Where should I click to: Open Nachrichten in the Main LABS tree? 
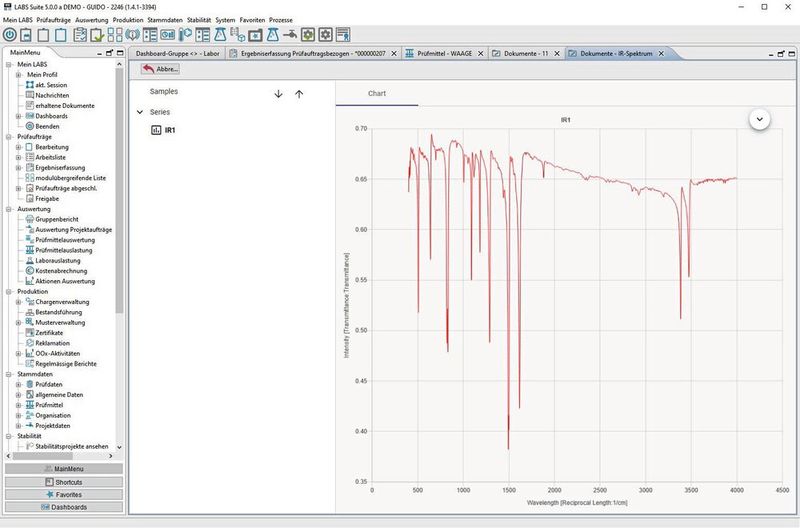click(x=51, y=95)
